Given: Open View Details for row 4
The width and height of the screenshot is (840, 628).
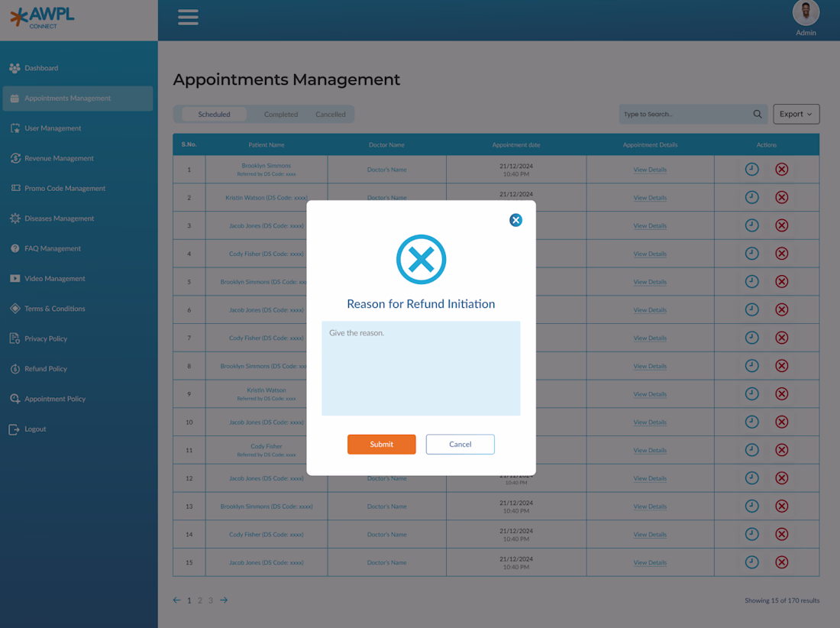Looking at the screenshot, I should 650,254.
